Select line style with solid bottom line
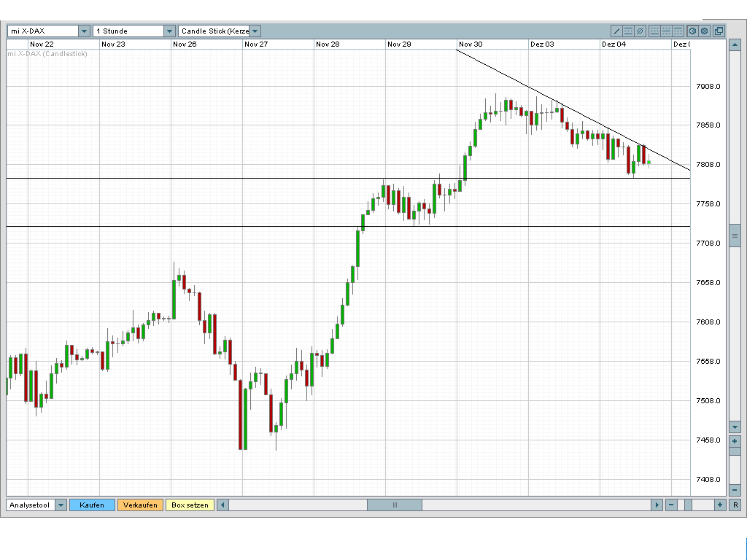Viewport: 747px width, 560px height. 654,31
